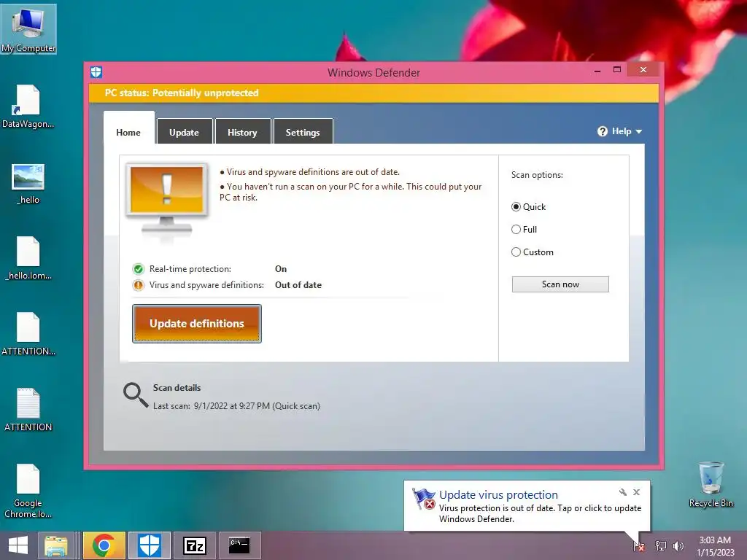Expand the Help dropdown arrow

coord(639,131)
